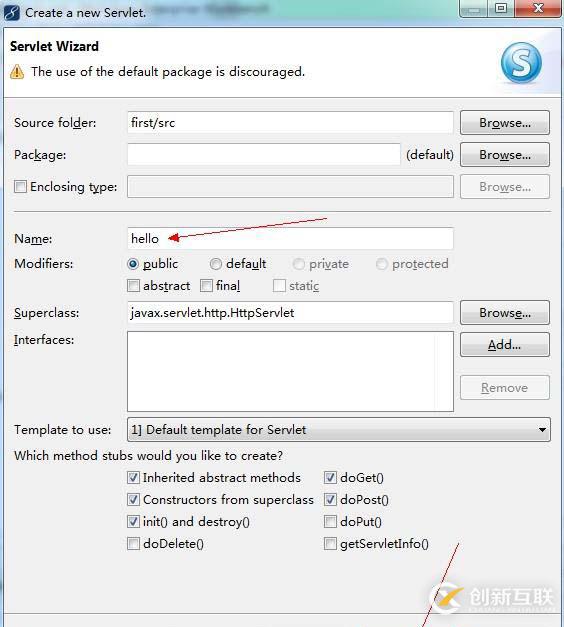Enable the getServletInfo() method stub
This screenshot has width=564, height=627.
(330, 543)
